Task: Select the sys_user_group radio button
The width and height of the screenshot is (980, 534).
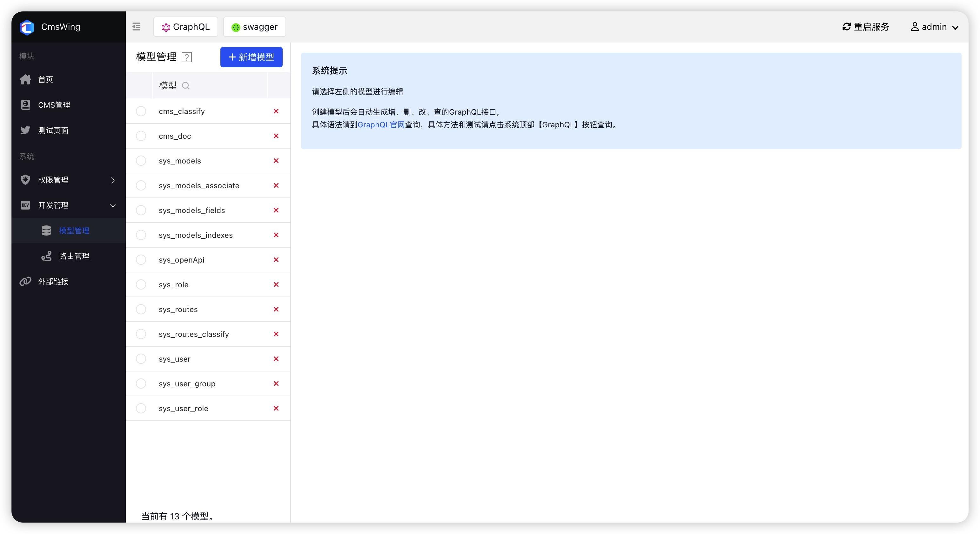Action: point(141,384)
